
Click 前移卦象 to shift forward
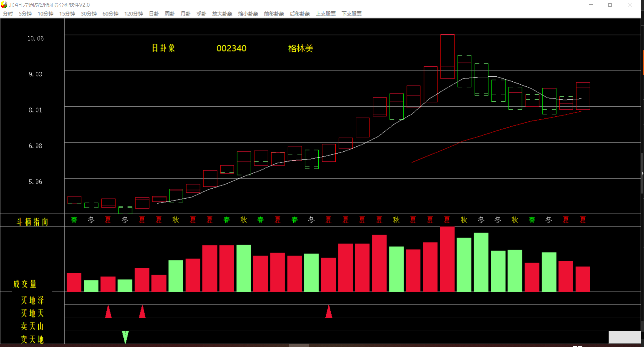pyautogui.click(x=274, y=14)
